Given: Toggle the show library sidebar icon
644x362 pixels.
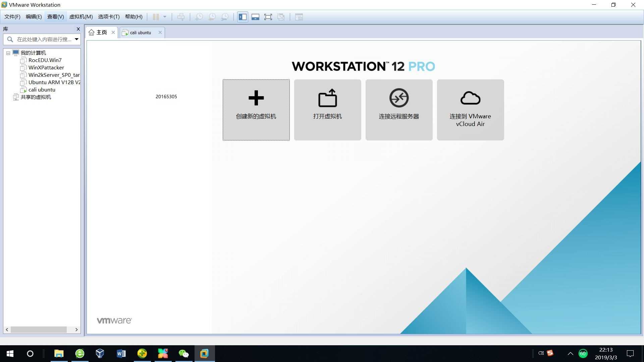Looking at the screenshot, I should pyautogui.click(x=243, y=17).
